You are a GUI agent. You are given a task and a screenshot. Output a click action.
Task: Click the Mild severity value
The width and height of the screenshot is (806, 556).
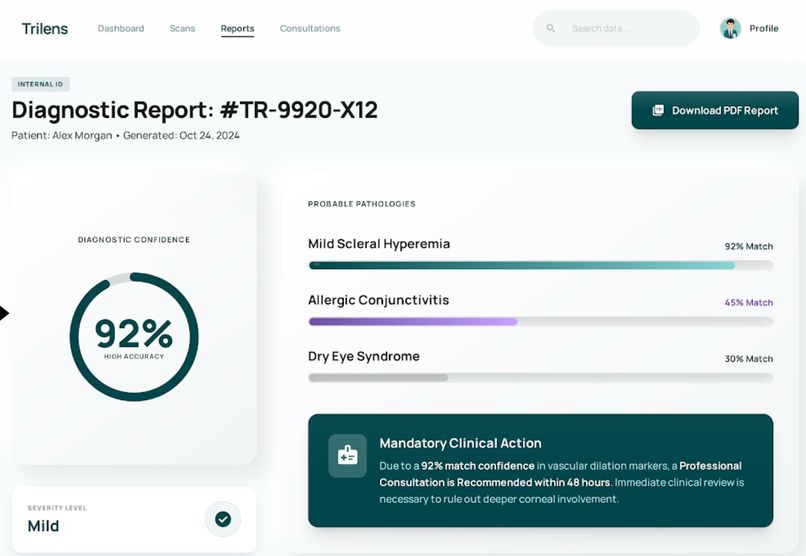coord(43,526)
